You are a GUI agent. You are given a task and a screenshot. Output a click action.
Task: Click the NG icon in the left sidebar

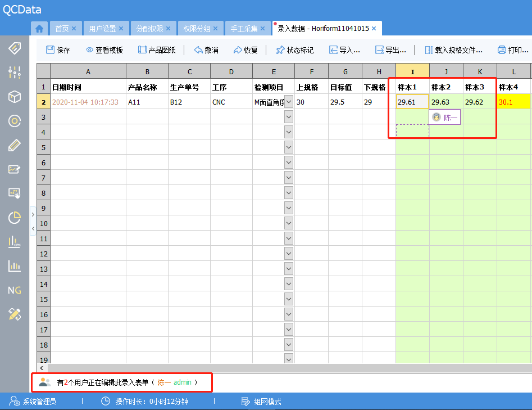click(x=14, y=290)
